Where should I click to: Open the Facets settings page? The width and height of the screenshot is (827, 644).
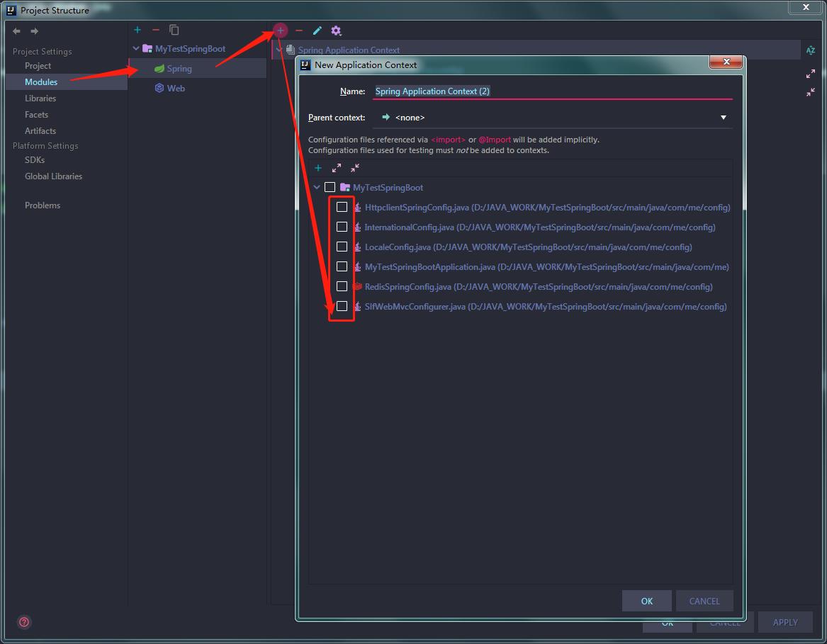coord(36,115)
